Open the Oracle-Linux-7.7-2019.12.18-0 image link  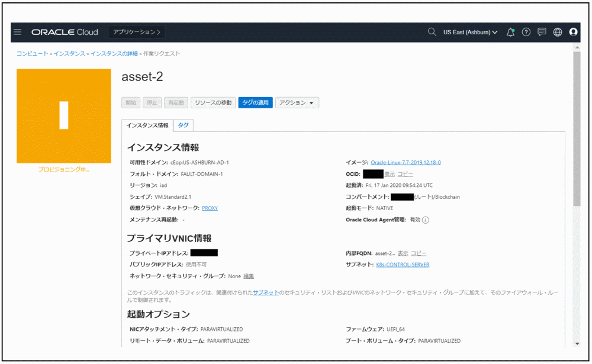(x=406, y=162)
